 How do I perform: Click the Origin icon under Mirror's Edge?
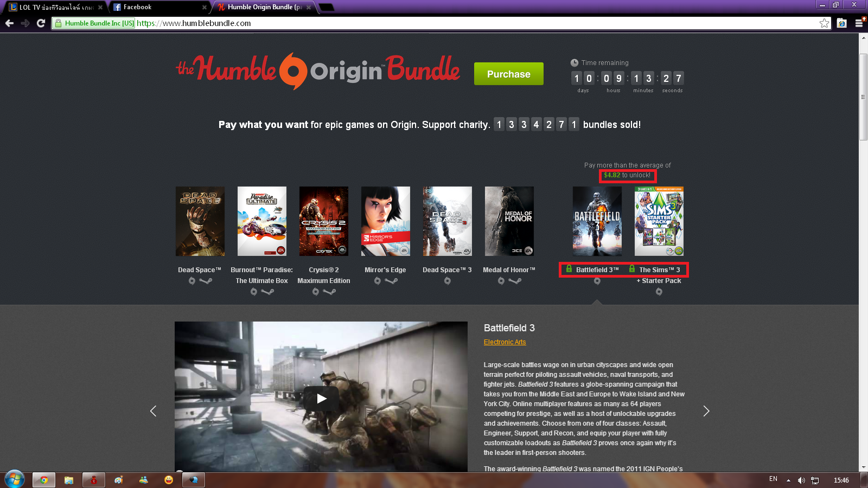[x=378, y=281]
